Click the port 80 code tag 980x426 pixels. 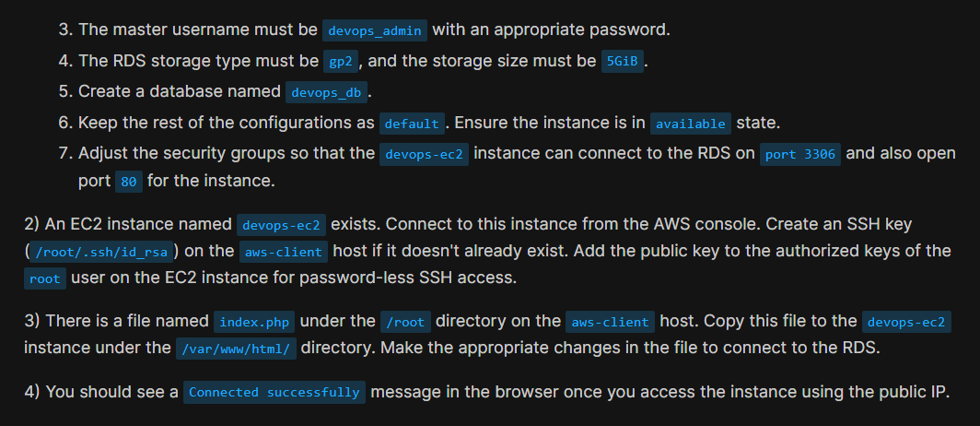point(128,182)
